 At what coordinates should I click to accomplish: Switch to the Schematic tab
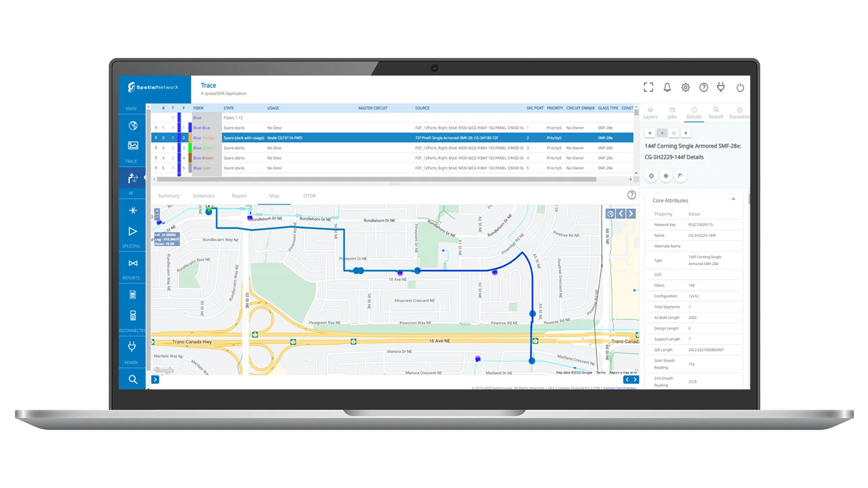204,196
